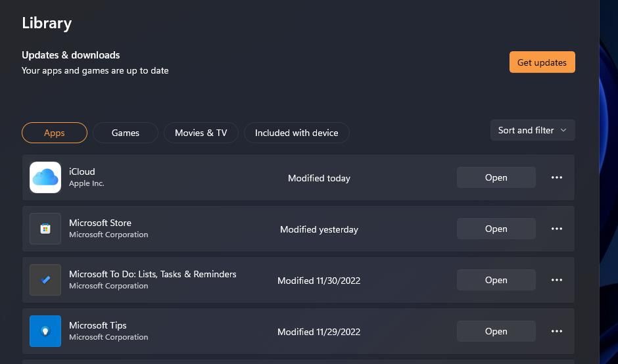Open more options for iCloud
This screenshot has width=618, height=364.
click(x=556, y=177)
